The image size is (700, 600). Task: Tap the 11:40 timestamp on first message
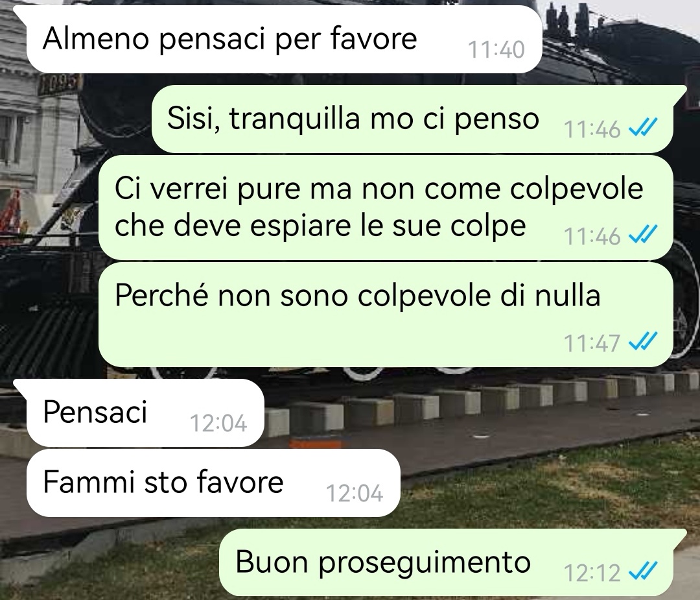pyautogui.click(x=496, y=49)
